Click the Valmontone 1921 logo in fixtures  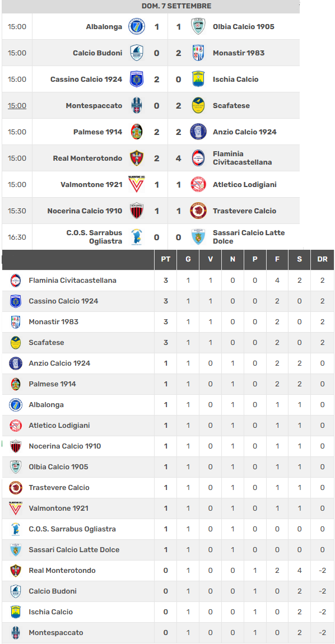[x=137, y=184]
